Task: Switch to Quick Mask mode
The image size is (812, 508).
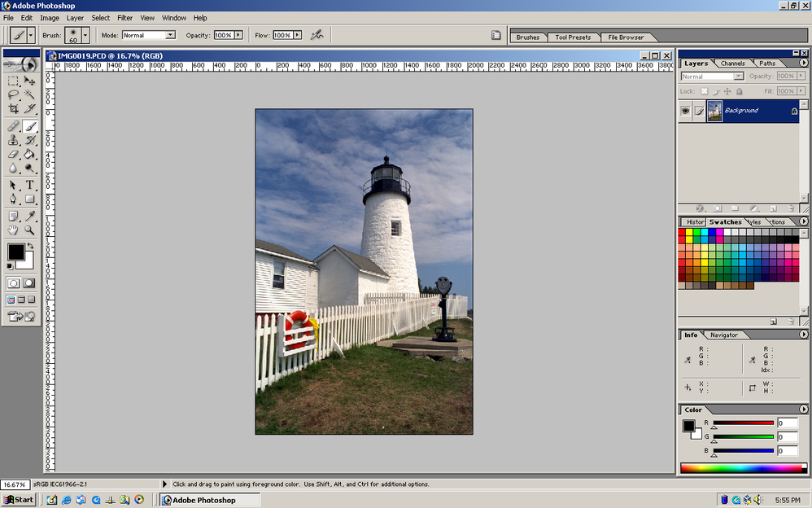Action: tap(29, 283)
